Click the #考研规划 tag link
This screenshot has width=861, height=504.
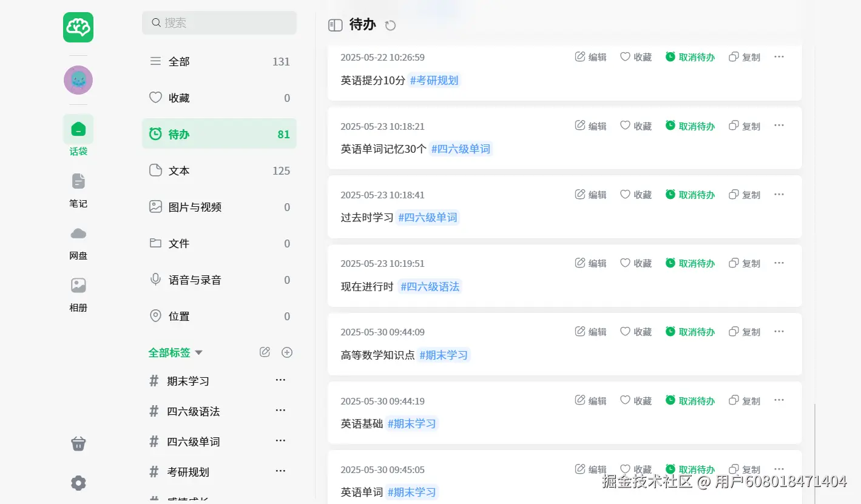tap(434, 80)
